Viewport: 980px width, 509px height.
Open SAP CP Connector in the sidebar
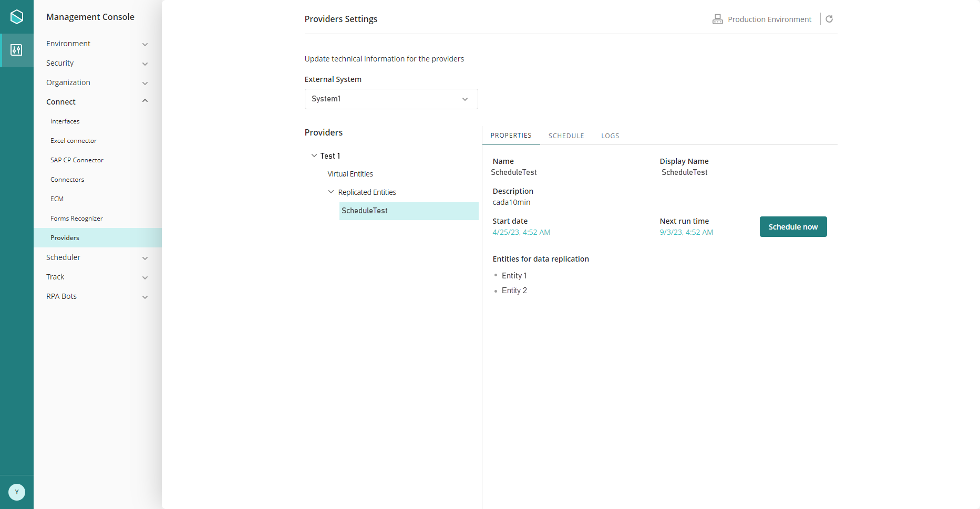coord(77,160)
